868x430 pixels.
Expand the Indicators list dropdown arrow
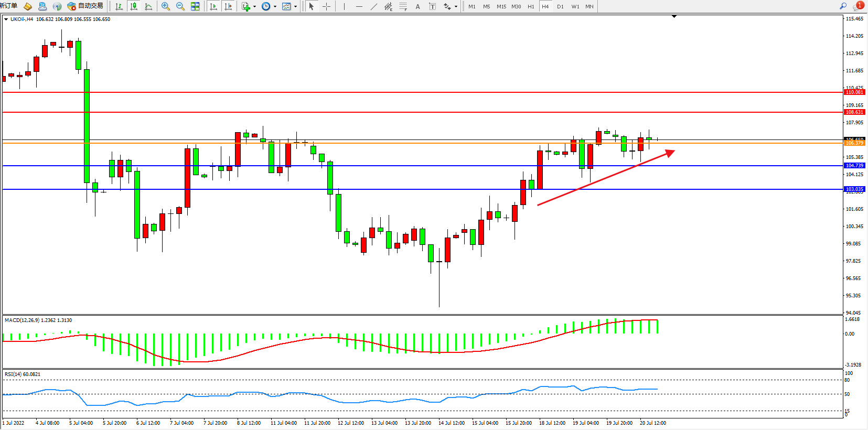pos(254,7)
